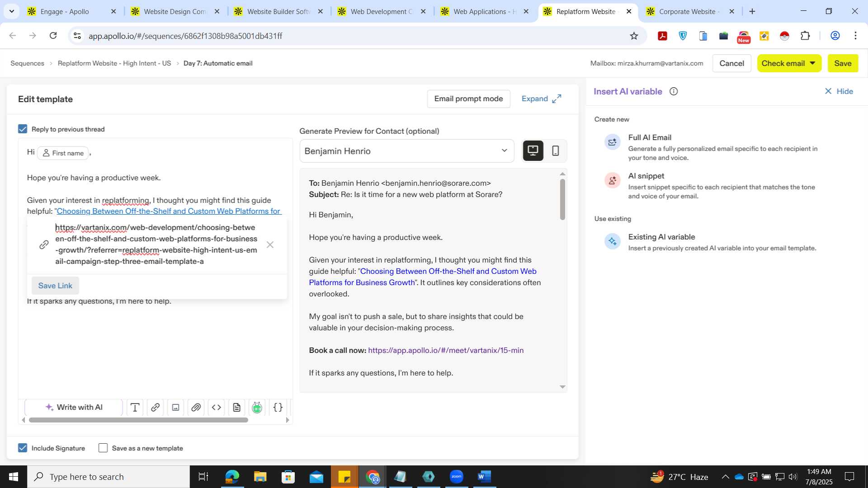Open the Apollo meeting link in preview
The image size is (868, 488).
coord(446,350)
